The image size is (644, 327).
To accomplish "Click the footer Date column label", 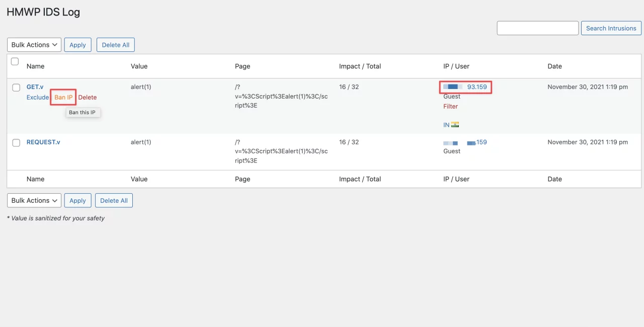I will coord(555,179).
